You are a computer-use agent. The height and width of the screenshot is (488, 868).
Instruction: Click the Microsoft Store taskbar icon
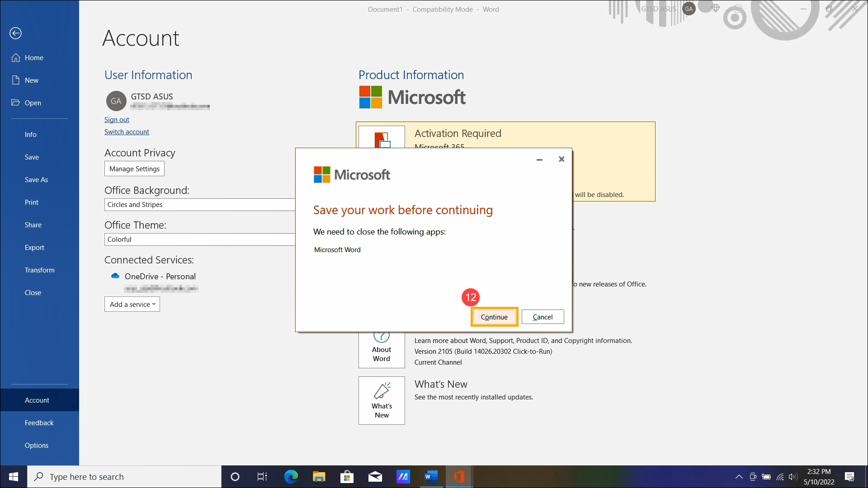point(347,476)
